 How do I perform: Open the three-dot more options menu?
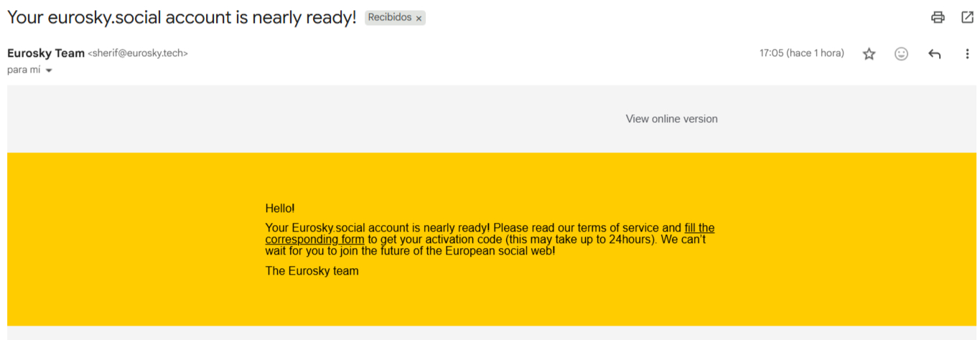[967, 54]
